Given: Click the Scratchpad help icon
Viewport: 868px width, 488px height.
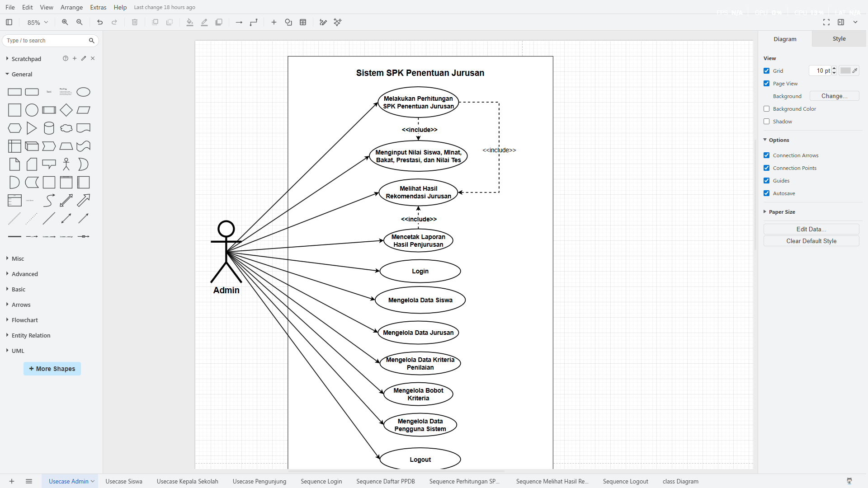Looking at the screenshot, I should click(x=66, y=58).
